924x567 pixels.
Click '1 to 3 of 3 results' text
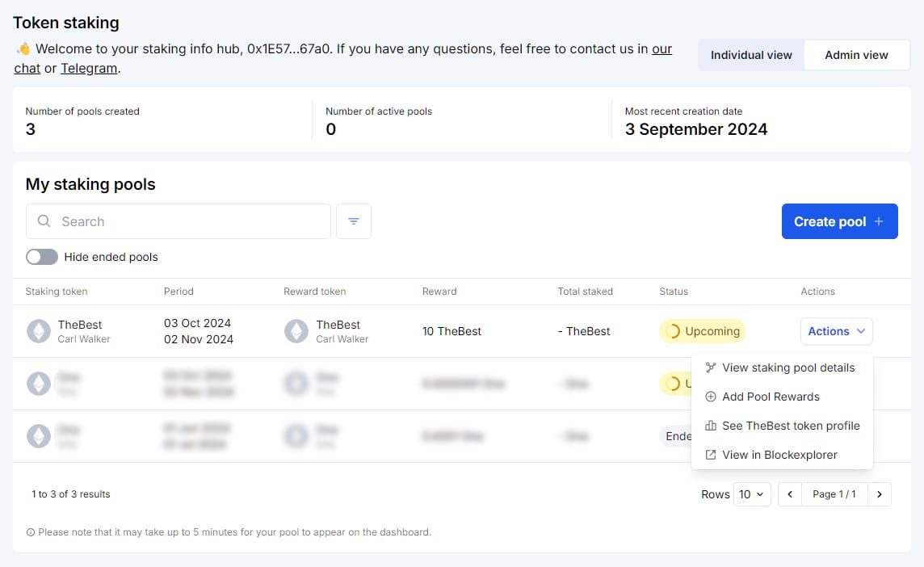coord(71,494)
